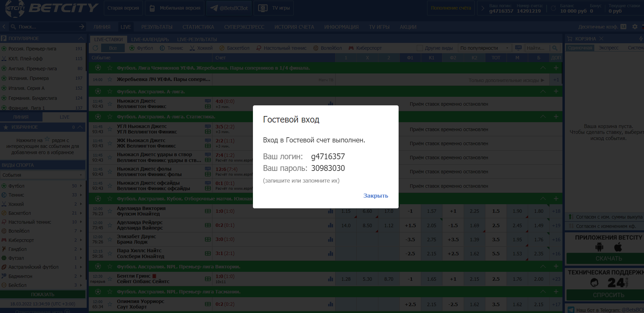Star the Аделаида Рейдерс match as favorite
This screenshot has height=313, width=644.
pos(110,225)
